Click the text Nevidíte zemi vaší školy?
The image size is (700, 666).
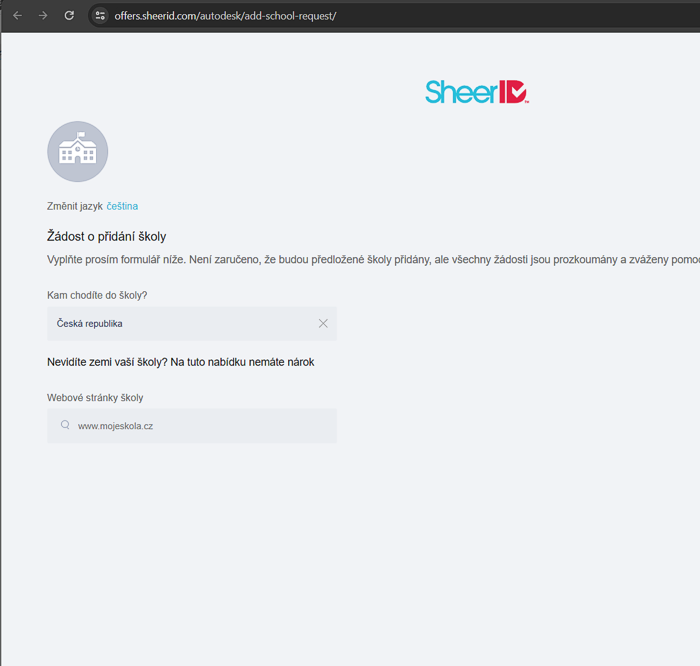[107, 362]
